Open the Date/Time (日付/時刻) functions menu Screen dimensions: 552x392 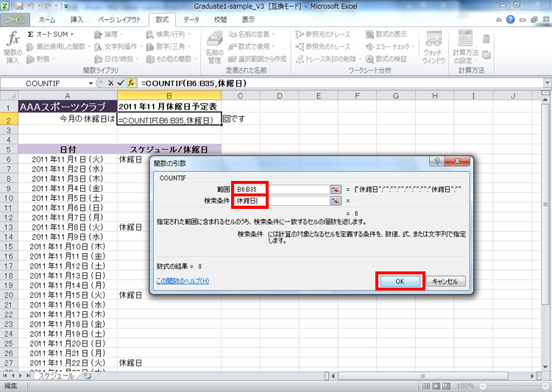[117, 59]
